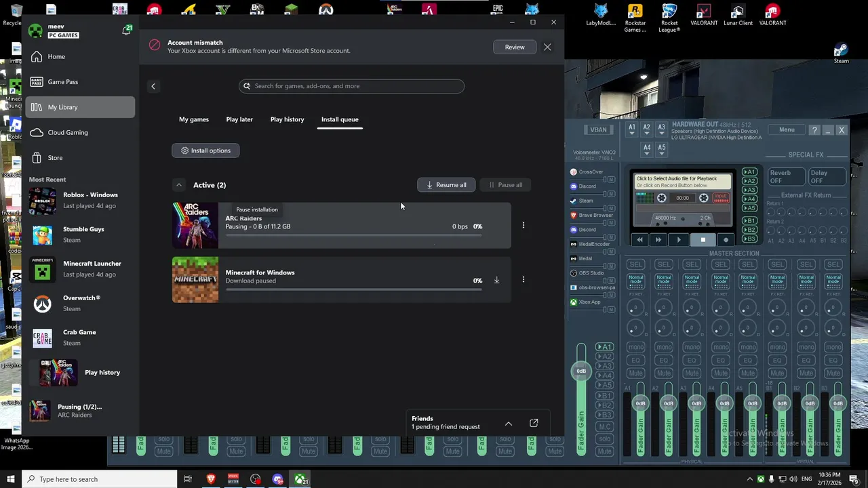Open Brave browser from taskbar
This screenshot has width=868, height=488.
210,479
